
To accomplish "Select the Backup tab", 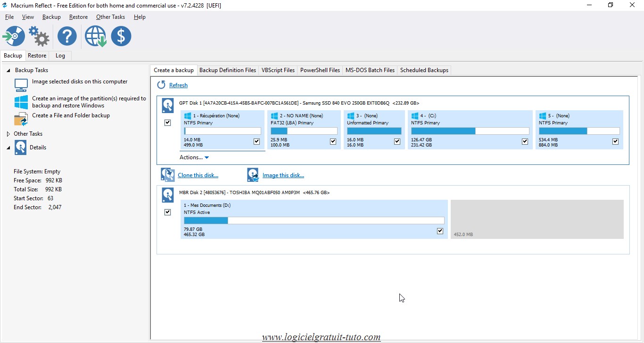I will (13, 56).
